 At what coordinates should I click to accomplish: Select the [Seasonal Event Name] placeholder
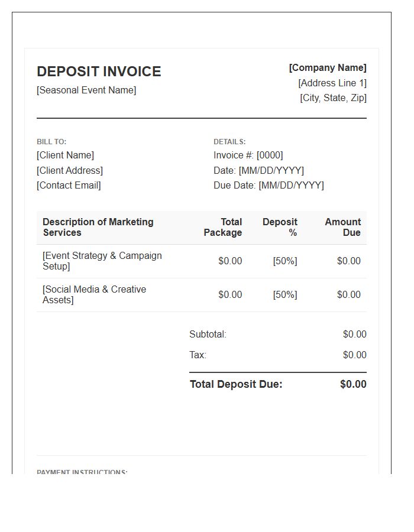click(86, 90)
